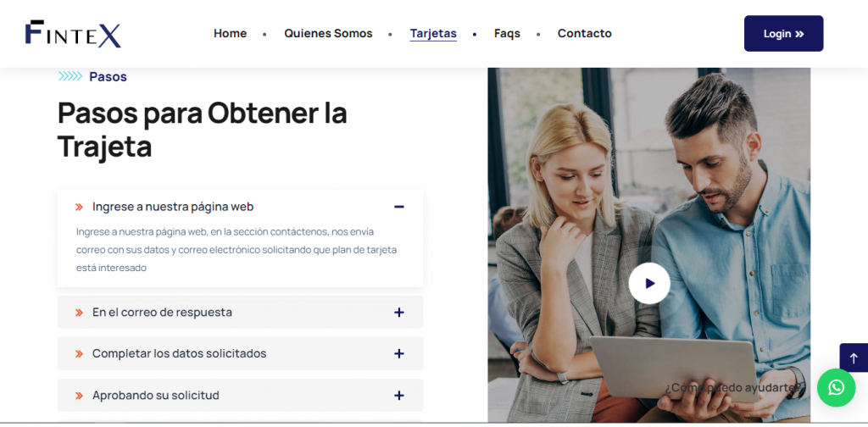
Task: Open the WhatsApp chat bubble
Action: [x=836, y=387]
